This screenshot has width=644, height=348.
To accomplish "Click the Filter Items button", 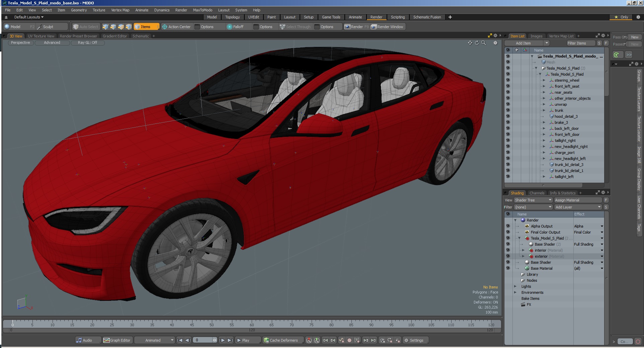I will (581, 43).
